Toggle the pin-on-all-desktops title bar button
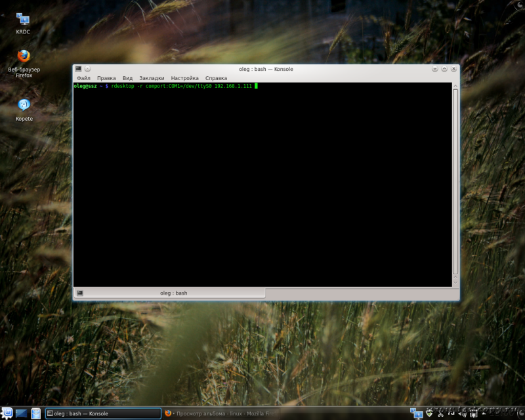The width and height of the screenshot is (525, 420). click(x=87, y=69)
